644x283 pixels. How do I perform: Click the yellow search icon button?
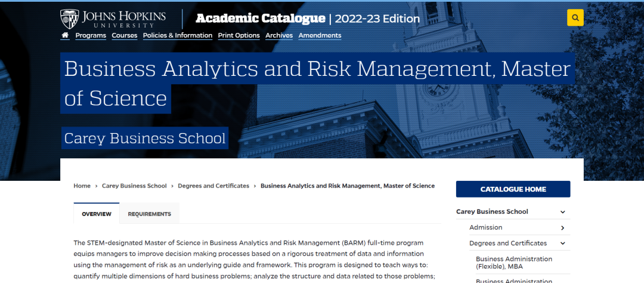click(x=575, y=18)
